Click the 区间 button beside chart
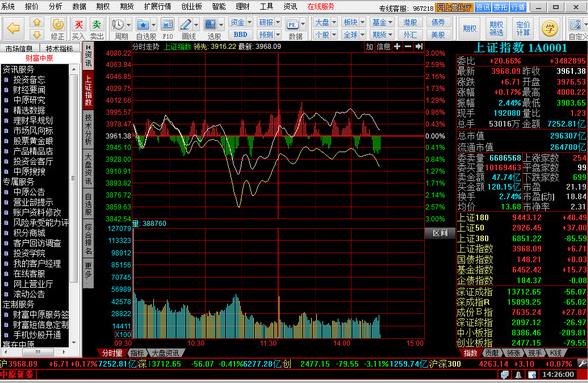588x383 pixels. [440, 233]
